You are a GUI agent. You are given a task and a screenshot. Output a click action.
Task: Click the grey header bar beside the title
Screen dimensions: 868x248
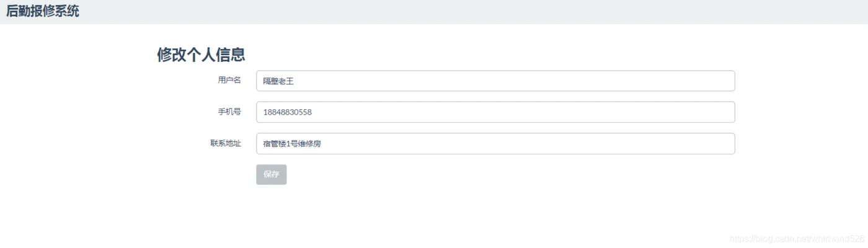pyautogui.click(x=434, y=11)
